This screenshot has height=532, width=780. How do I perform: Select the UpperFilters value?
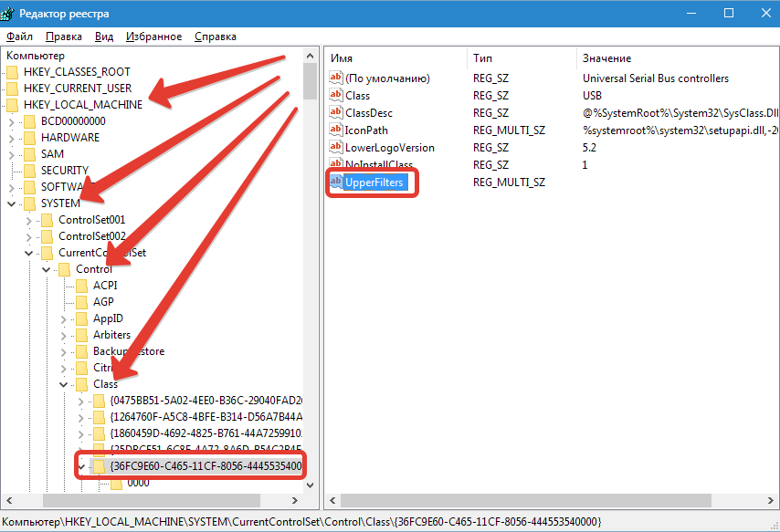click(374, 183)
